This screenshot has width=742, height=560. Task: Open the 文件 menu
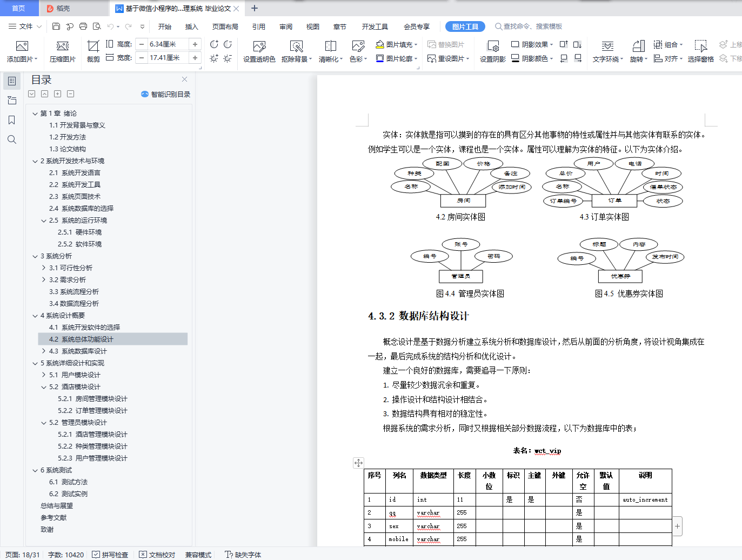point(25,26)
